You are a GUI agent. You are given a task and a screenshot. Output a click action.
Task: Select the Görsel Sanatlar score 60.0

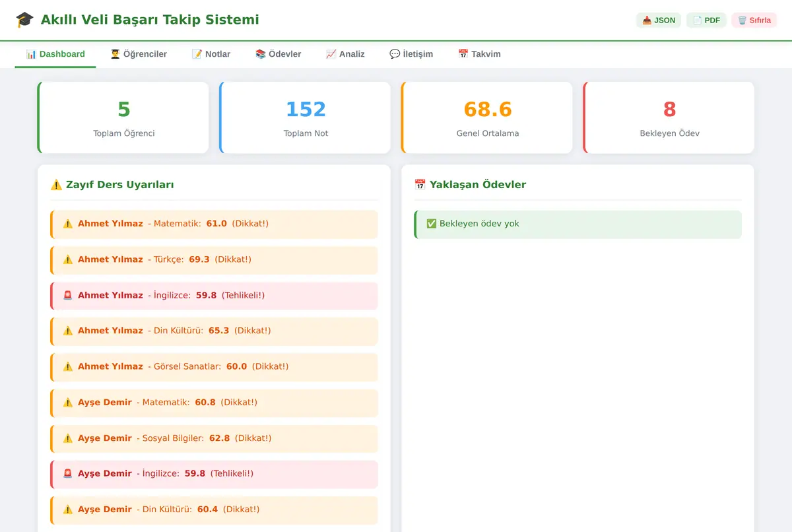point(237,366)
